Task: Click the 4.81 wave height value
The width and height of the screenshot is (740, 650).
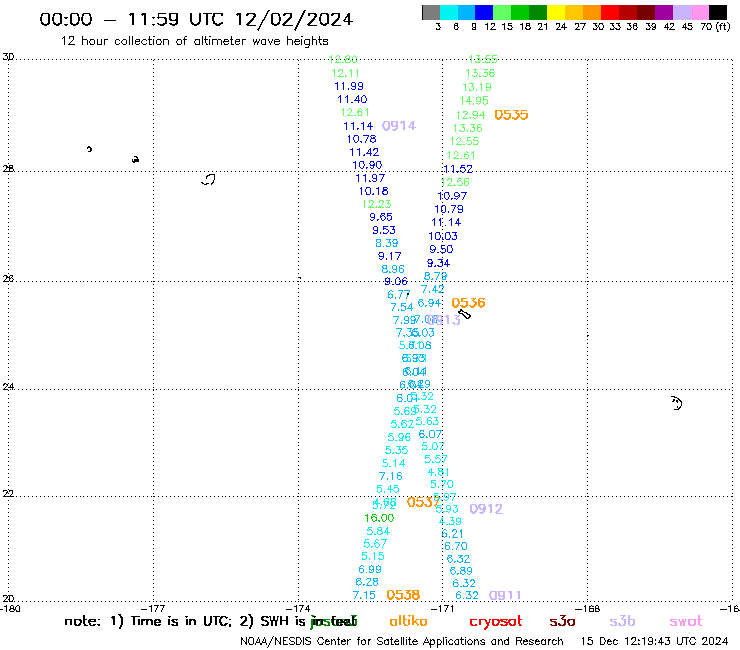Action: 438,472
